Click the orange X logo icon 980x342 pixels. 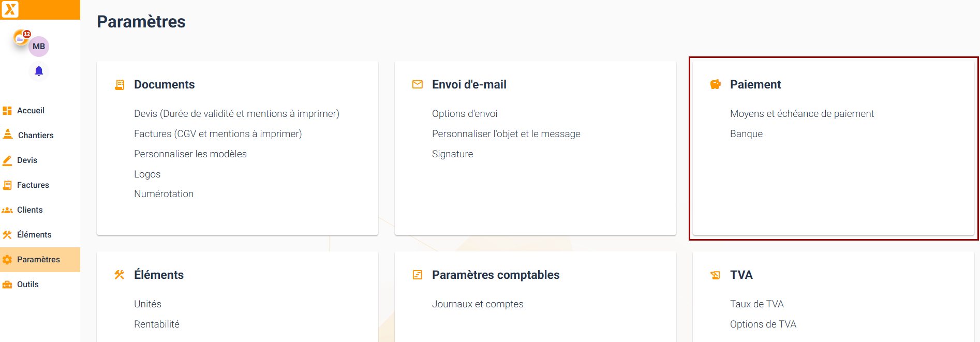[10, 9]
